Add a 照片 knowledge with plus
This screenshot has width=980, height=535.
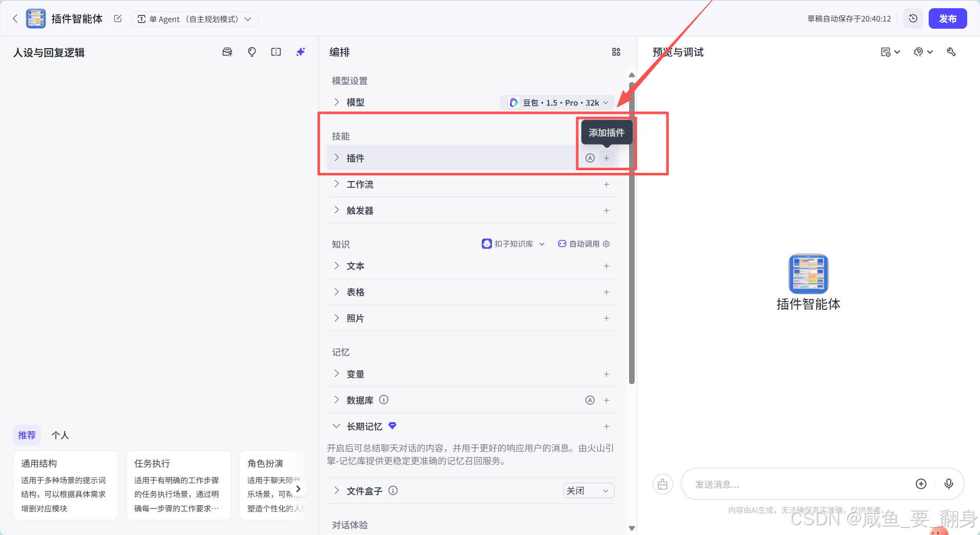(606, 318)
